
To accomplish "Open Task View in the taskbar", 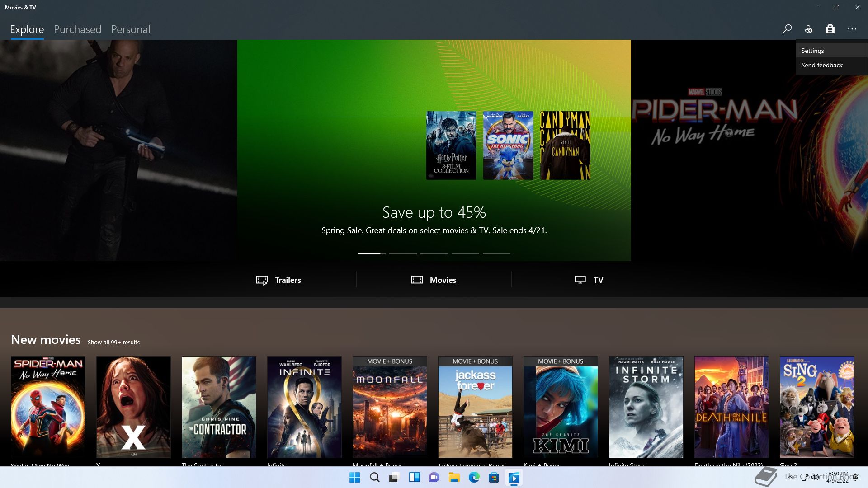I will pos(395,478).
